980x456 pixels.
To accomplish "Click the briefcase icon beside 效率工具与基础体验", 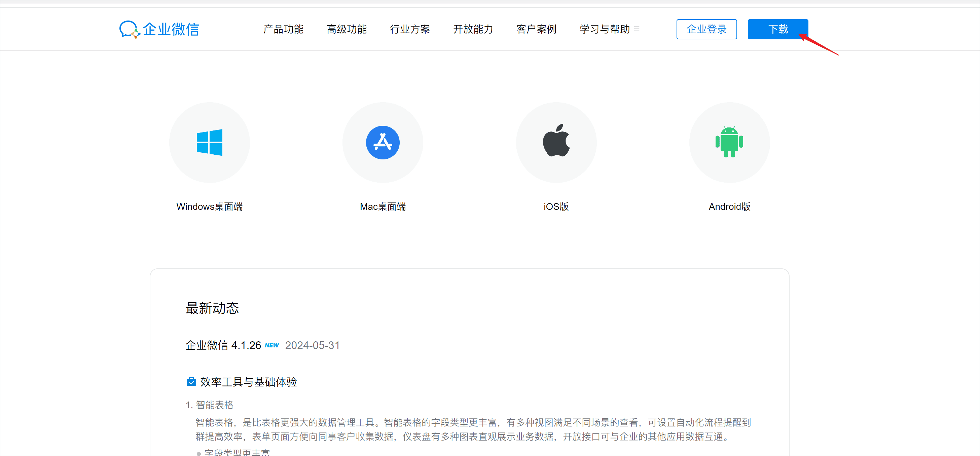I will coord(191,381).
